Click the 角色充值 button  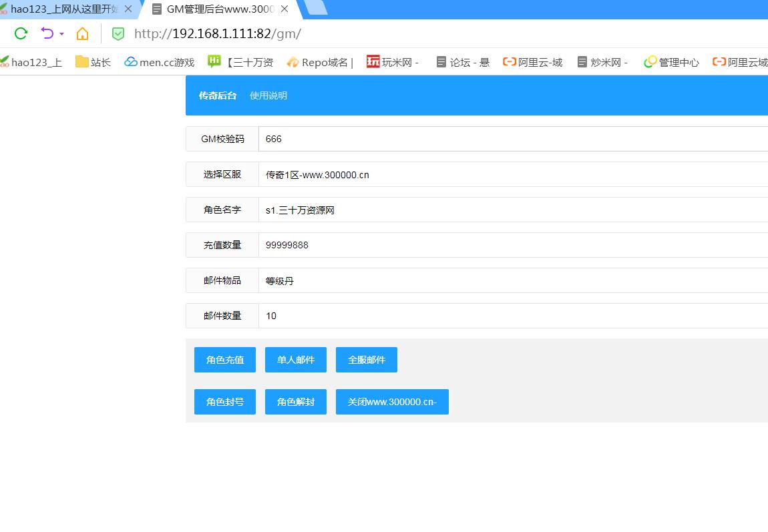point(225,360)
